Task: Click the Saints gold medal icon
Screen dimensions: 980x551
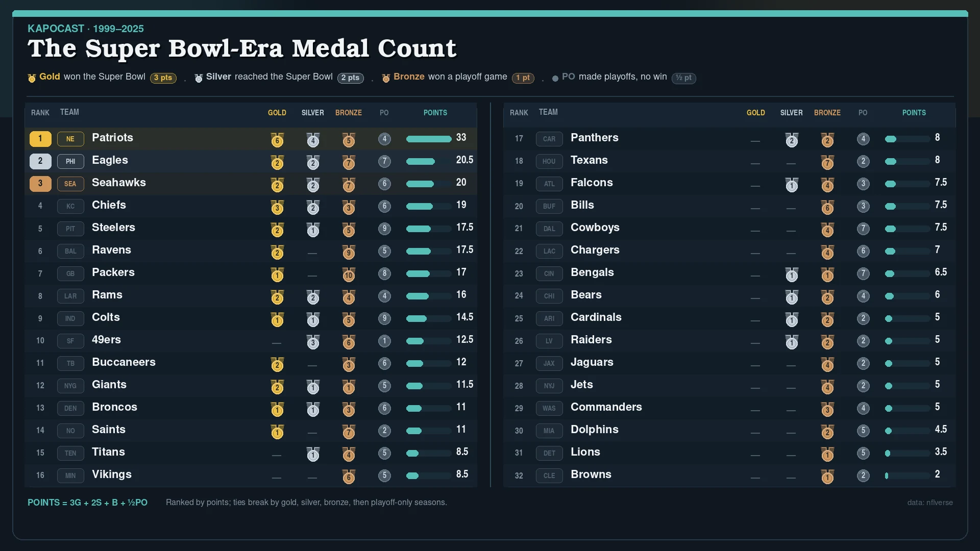Action: (277, 431)
